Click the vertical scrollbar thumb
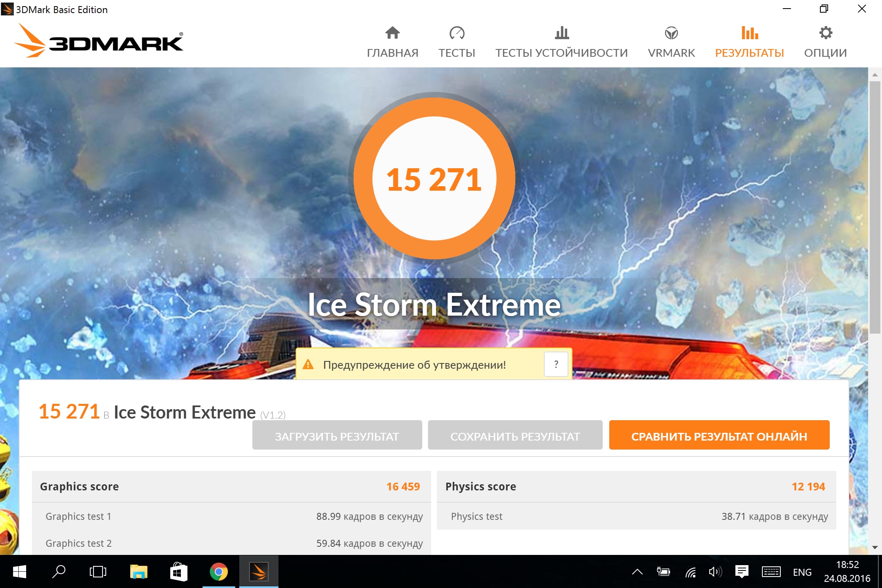 [875, 207]
